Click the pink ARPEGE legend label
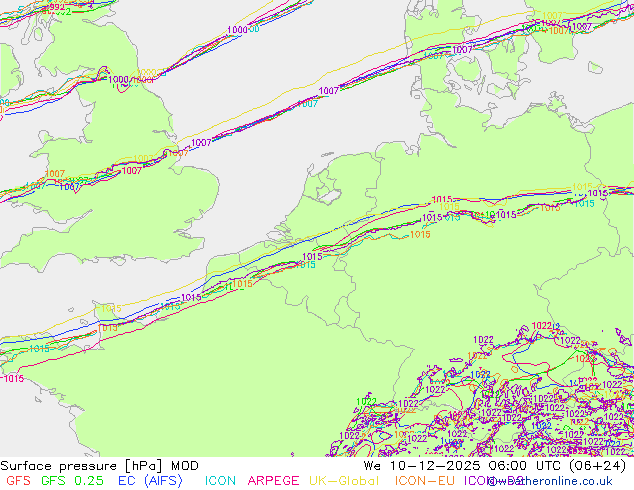 [x=273, y=481]
